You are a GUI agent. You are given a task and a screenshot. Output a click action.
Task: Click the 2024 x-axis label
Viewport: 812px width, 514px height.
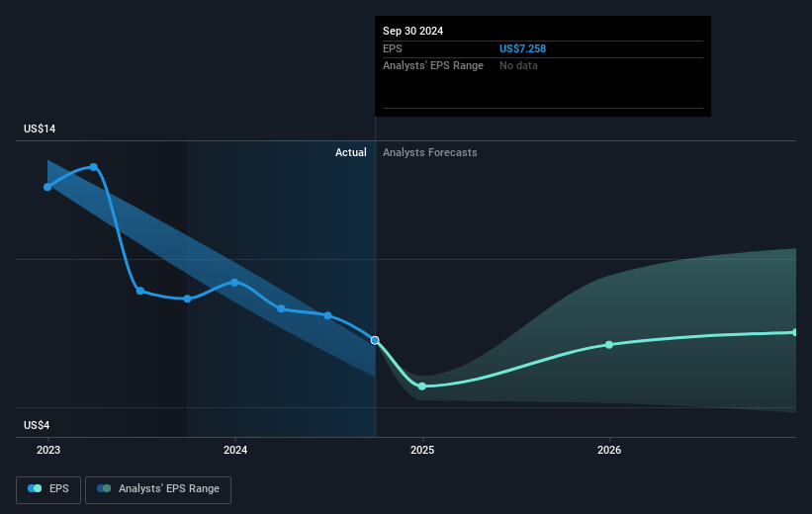point(235,451)
